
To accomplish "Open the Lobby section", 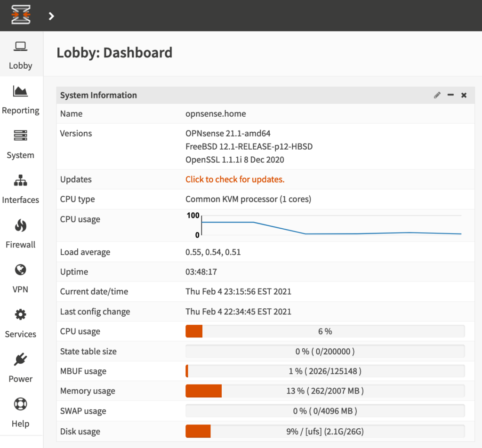I will 21,55.
